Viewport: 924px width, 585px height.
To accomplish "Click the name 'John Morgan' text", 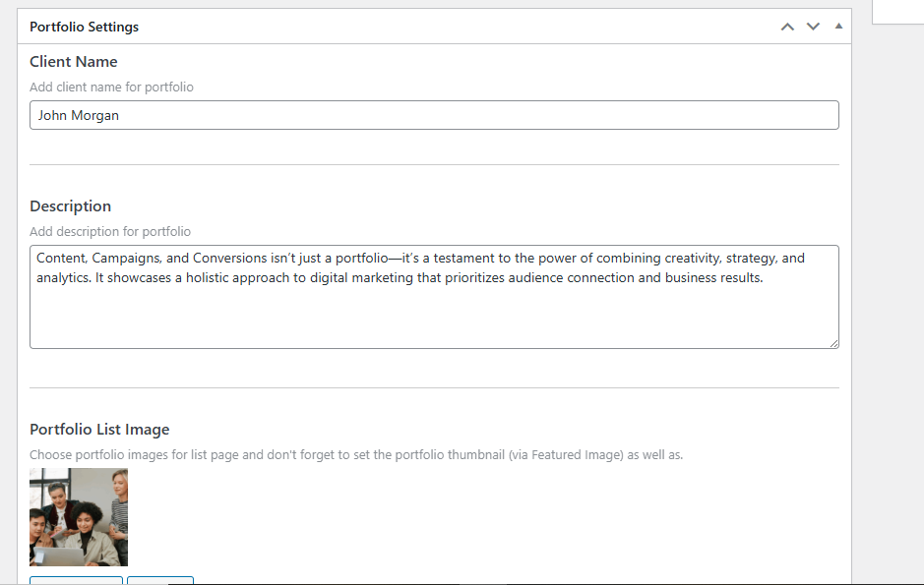I will (x=79, y=116).
